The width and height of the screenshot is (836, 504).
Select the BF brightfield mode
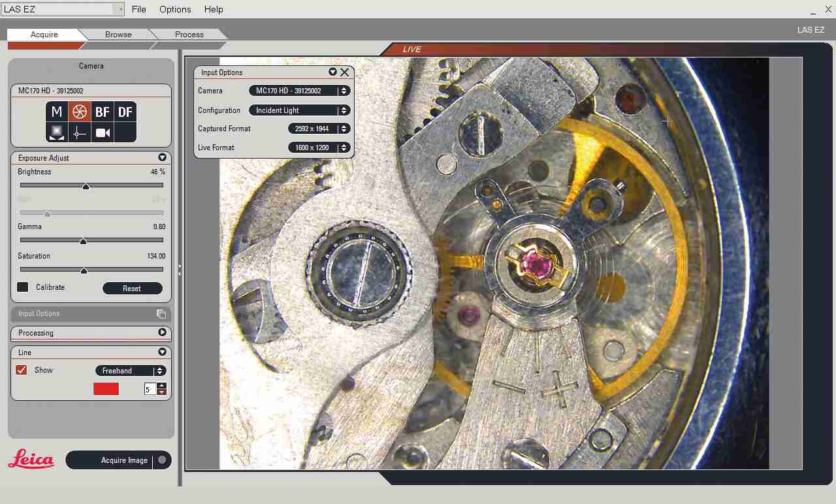pyautogui.click(x=101, y=112)
